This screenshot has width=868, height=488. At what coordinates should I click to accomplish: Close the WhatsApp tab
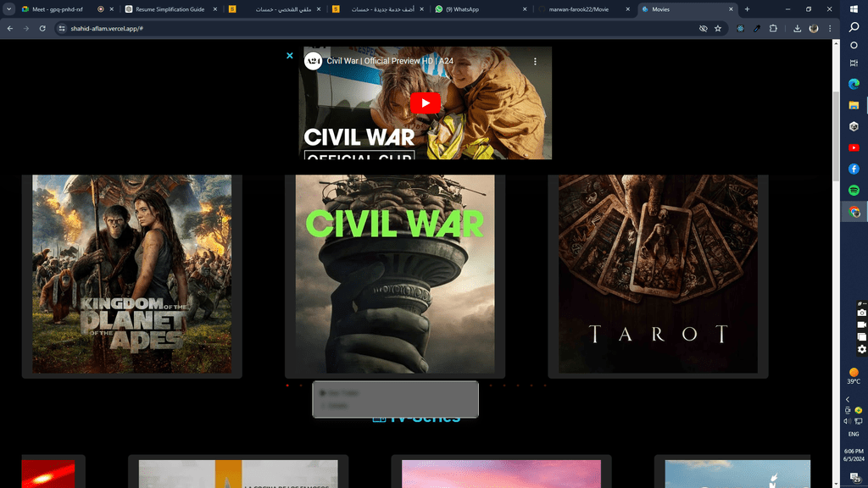[525, 9]
